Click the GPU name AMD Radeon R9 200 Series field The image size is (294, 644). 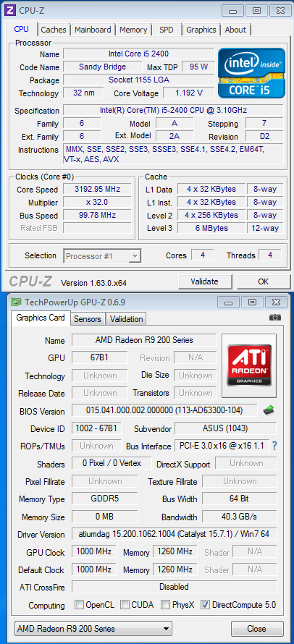144,340
